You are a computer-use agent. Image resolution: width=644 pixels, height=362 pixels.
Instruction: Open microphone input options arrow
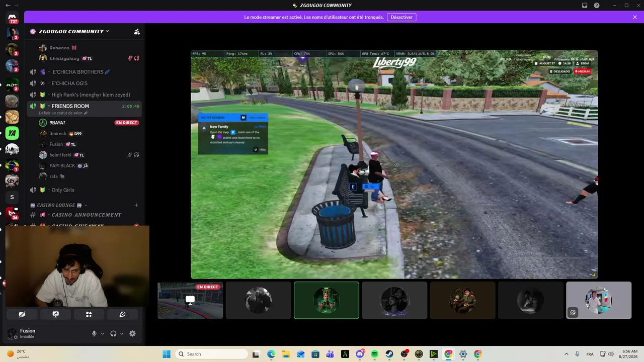pyautogui.click(x=103, y=333)
